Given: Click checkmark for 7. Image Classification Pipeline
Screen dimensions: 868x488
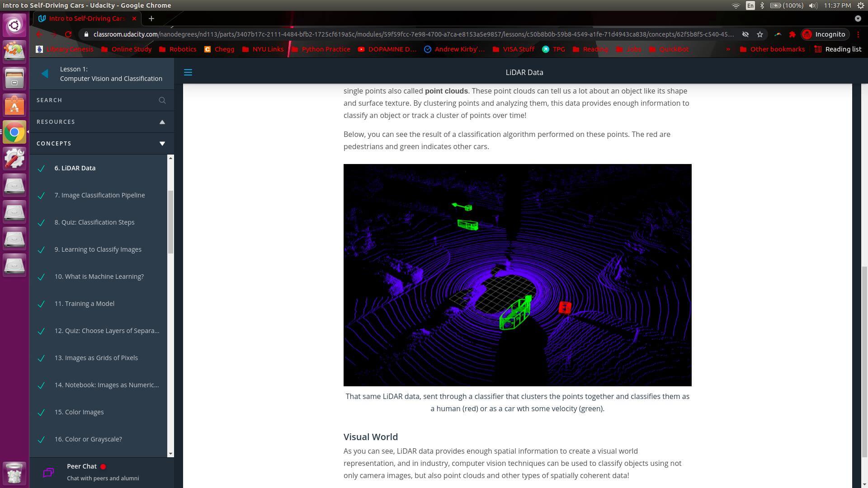Looking at the screenshot, I should pos(41,196).
